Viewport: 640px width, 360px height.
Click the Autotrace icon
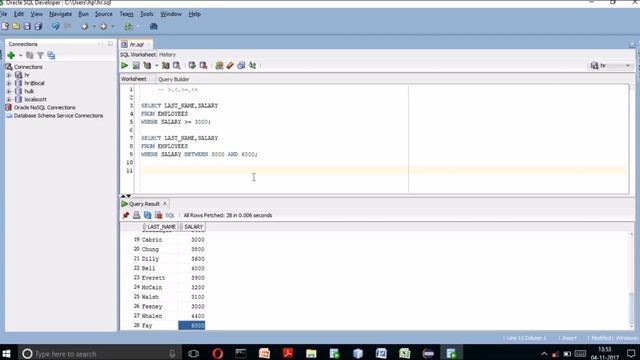(x=165, y=66)
